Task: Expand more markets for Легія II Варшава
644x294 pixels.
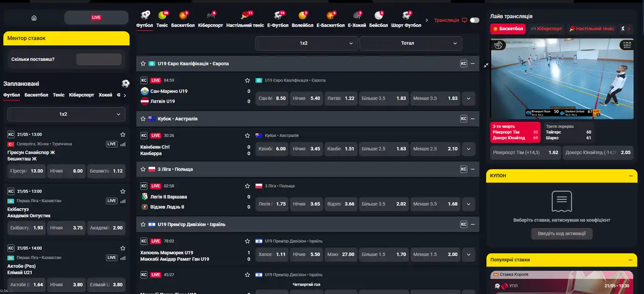Action: click(468, 204)
